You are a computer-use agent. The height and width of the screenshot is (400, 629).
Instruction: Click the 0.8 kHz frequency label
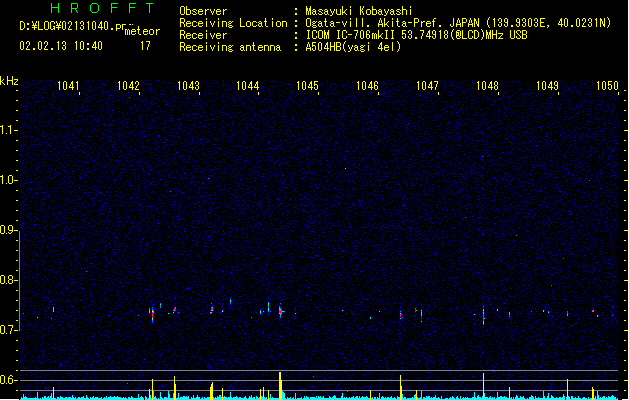click(8, 280)
